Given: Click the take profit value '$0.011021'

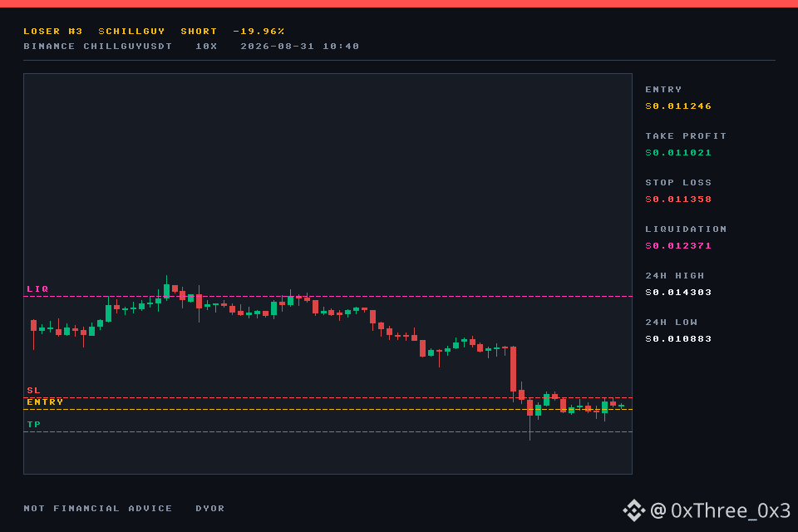Looking at the screenshot, I should coord(678,153).
